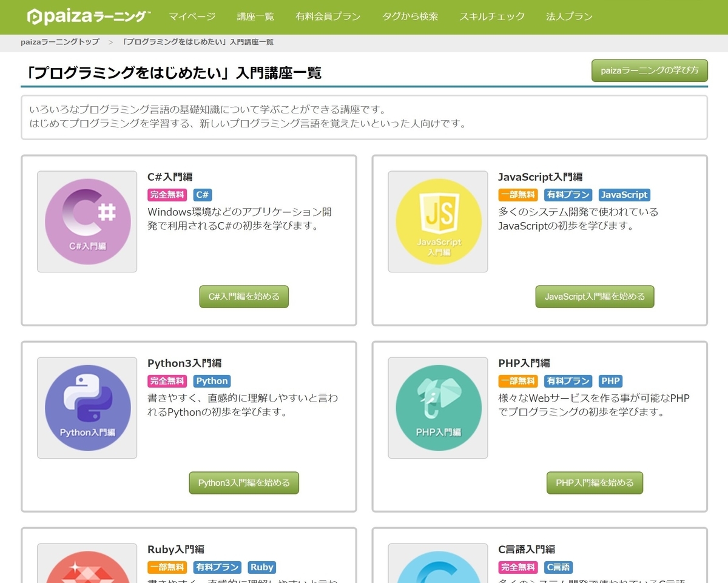
Task: Open the C#入門編 title link
Action: [x=170, y=177]
